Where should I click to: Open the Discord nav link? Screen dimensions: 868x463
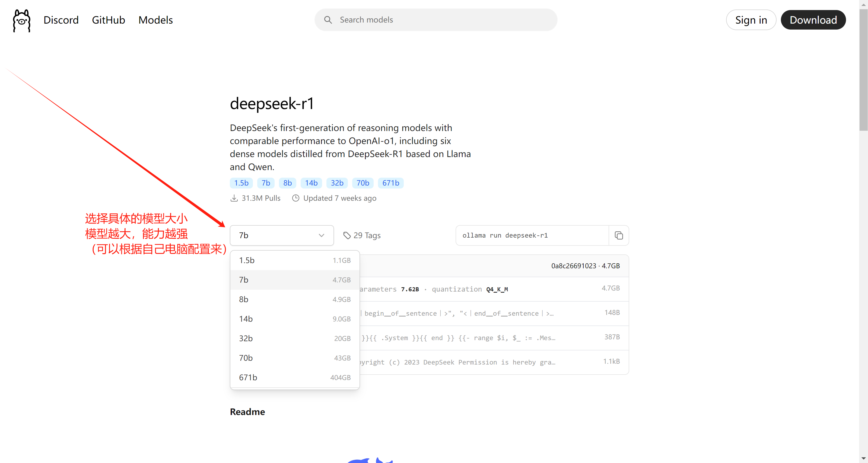(x=61, y=20)
